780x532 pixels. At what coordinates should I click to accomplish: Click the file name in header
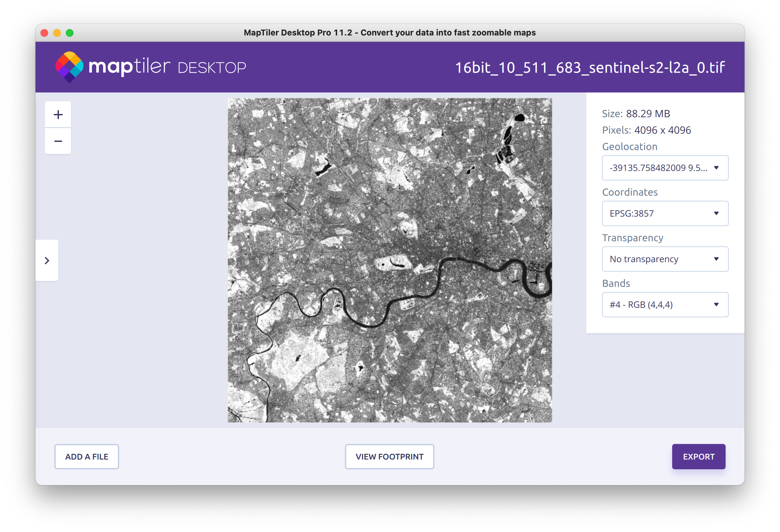pos(590,67)
